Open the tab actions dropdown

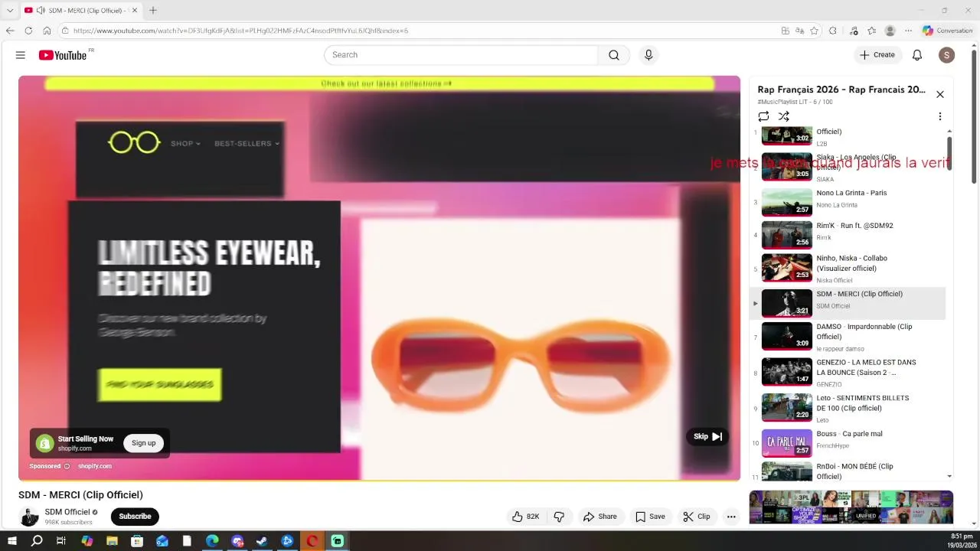[x=10, y=10]
